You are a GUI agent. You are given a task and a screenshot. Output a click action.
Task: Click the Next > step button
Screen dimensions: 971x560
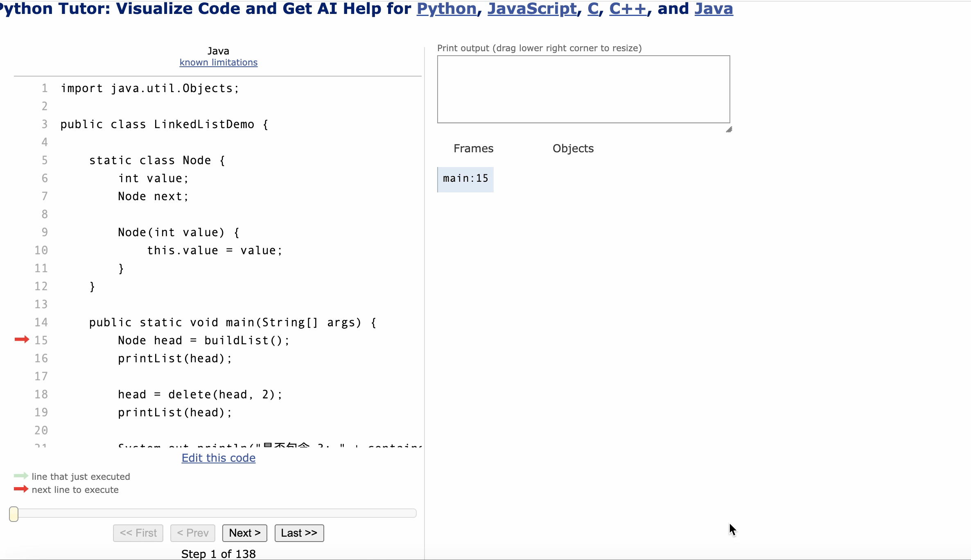244,533
